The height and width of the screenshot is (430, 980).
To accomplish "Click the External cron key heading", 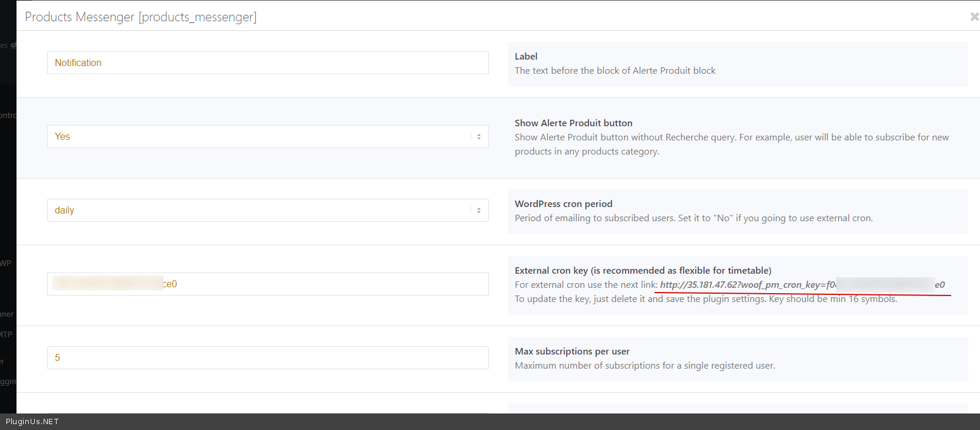I will click(643, 271).
